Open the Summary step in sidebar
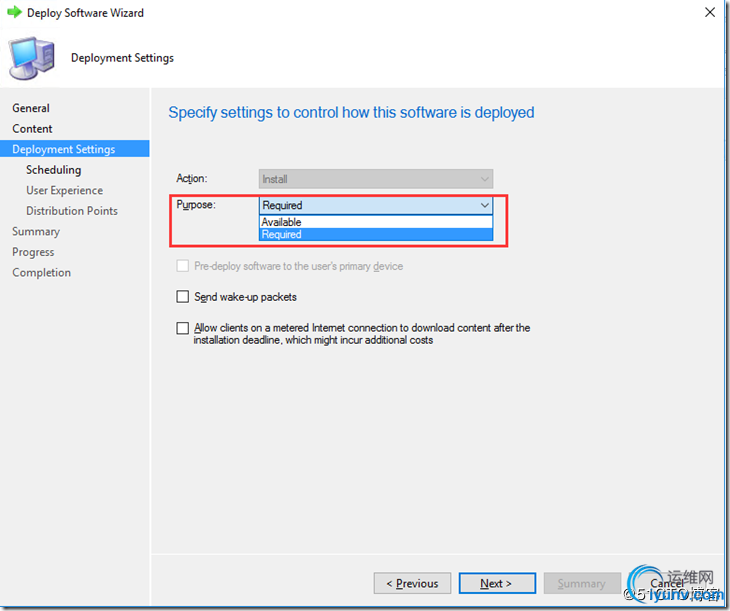The height and width of the screenshot is (611, 730). (x=36, y=231)
